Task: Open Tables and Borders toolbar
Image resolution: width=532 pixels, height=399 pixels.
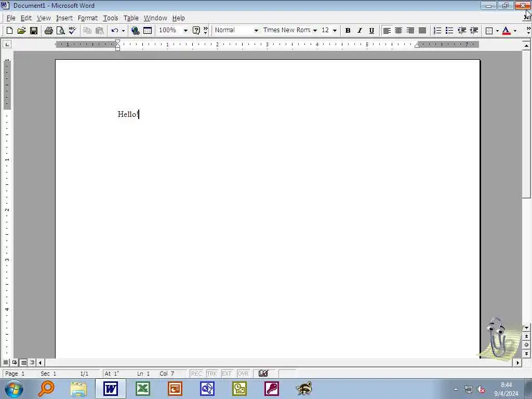Action: [148, 31]
